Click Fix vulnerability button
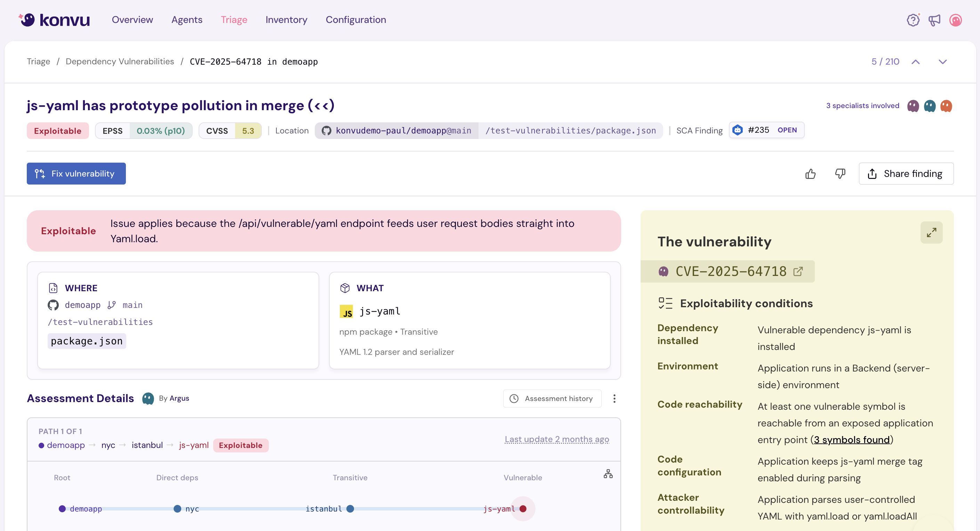The width and height of the screenshot is (980, 531). [x=76, y=174]
